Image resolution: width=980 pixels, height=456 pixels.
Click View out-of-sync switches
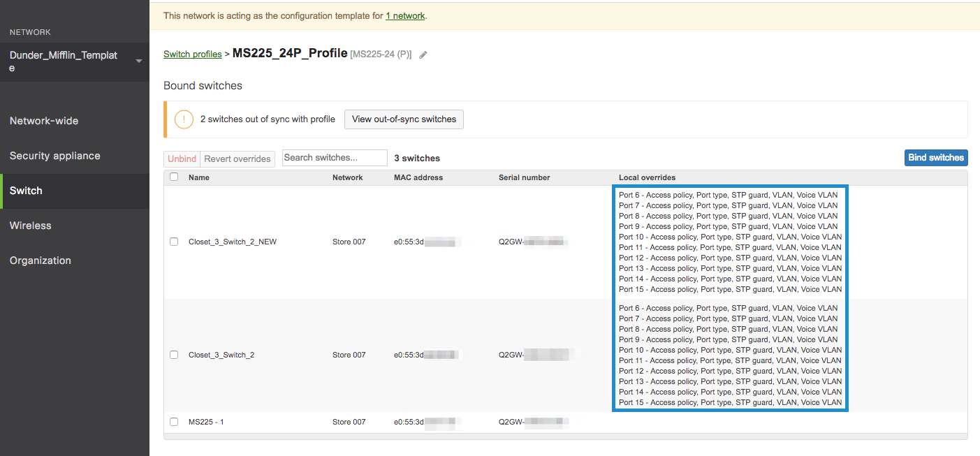[404, 119]
